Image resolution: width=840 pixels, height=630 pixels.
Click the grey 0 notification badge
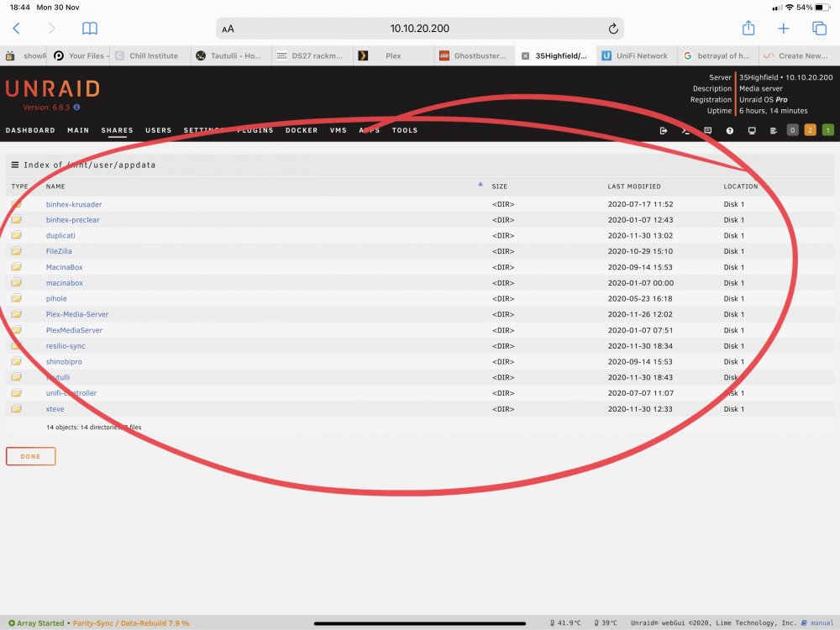pyautogui.click(x=792, y=129)
